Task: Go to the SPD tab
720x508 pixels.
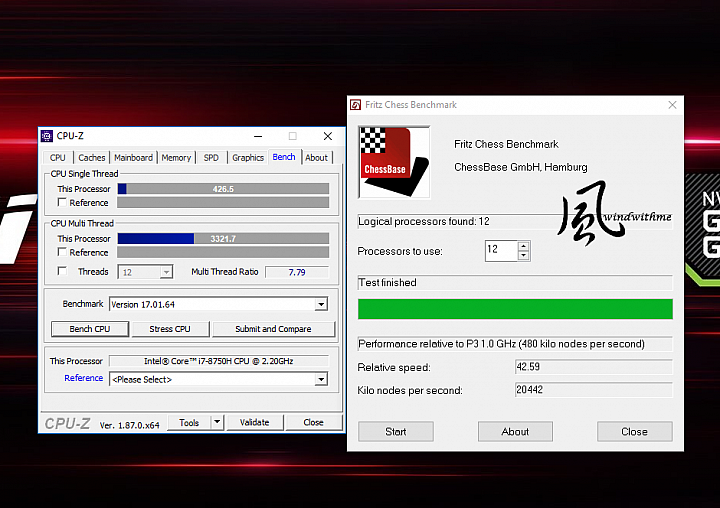Action: [x=211, y=158]
